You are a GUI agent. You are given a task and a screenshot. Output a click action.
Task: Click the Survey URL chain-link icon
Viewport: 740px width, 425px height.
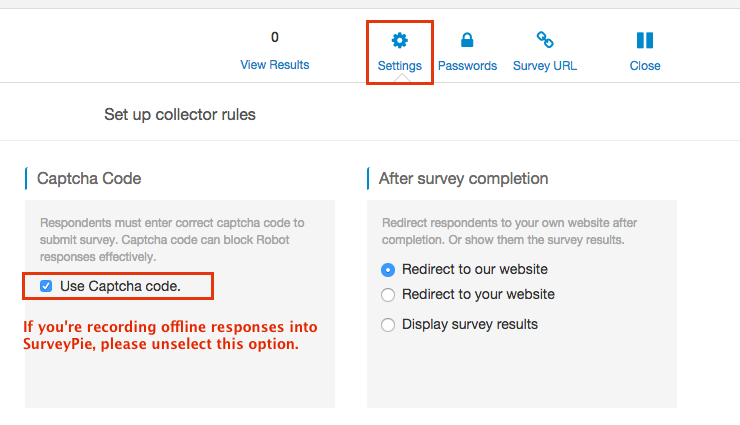tap(545, 41)
